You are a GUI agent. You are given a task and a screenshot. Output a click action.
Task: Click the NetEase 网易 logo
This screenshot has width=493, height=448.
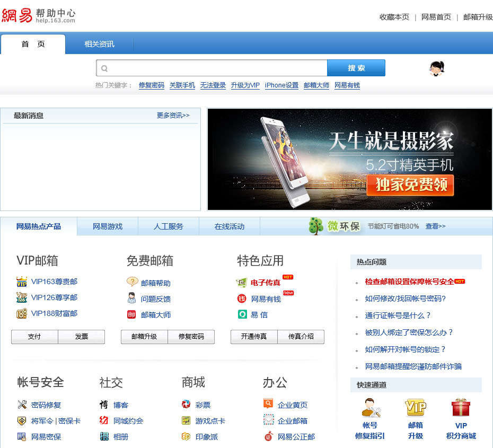17,15
